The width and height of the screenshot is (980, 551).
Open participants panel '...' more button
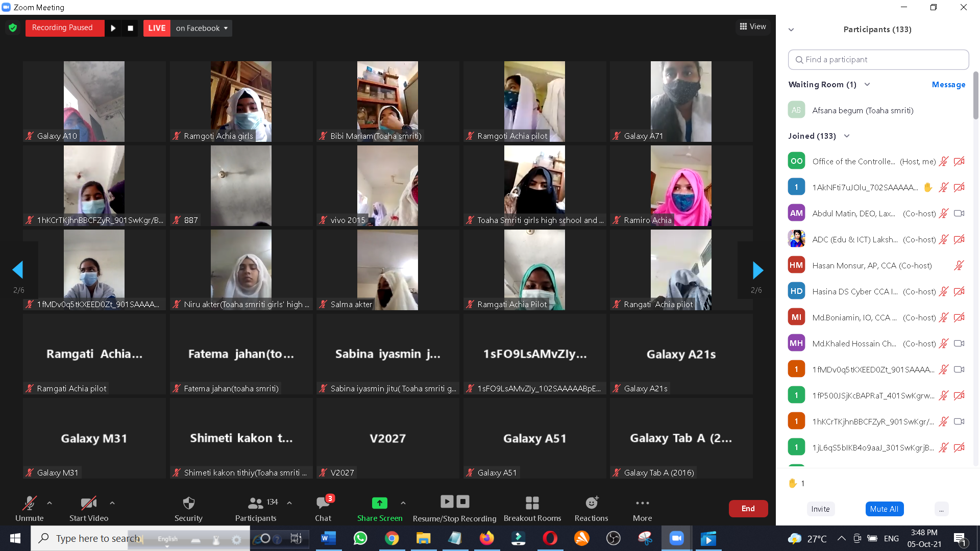coord(941,509)
